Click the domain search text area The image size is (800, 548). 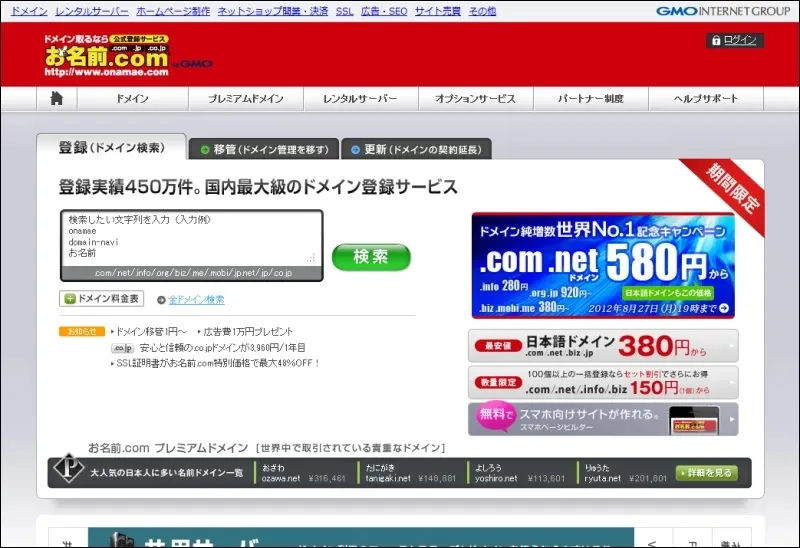tap(191, 238)
